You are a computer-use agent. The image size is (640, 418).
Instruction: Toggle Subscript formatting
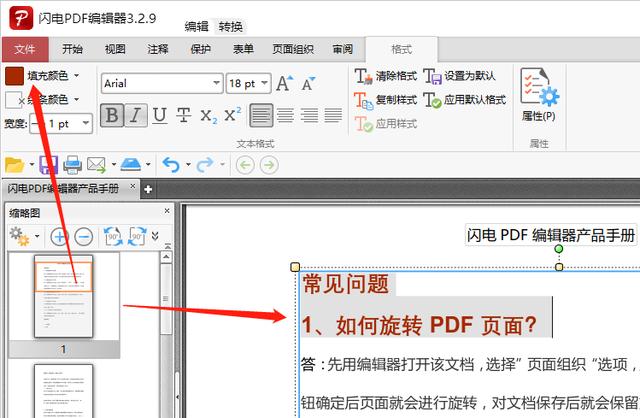tap(209, 116)
